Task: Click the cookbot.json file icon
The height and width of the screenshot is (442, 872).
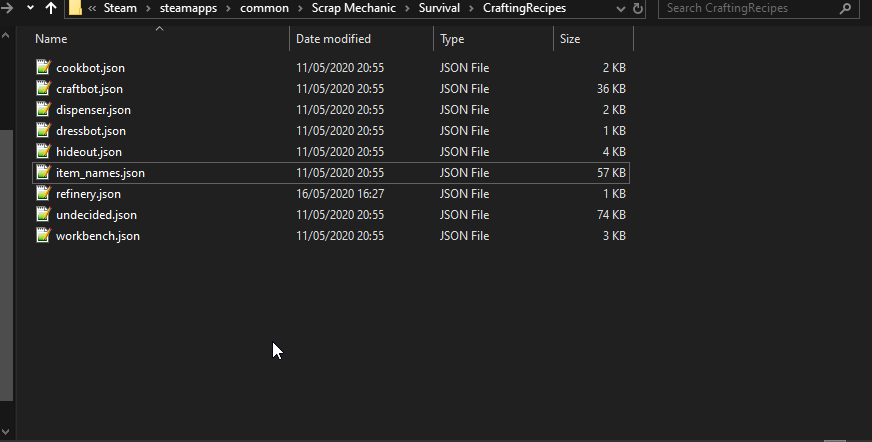Action: tap(43, 68)
